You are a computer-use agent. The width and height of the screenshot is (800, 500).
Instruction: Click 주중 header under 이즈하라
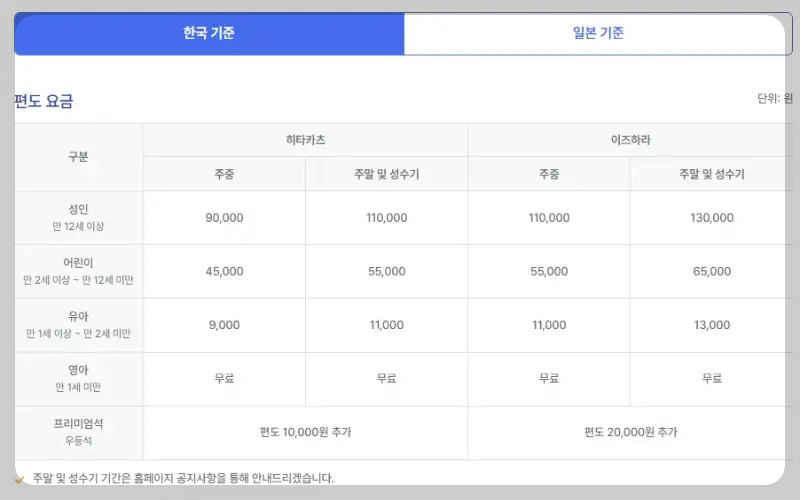click(x=549, y=174)
